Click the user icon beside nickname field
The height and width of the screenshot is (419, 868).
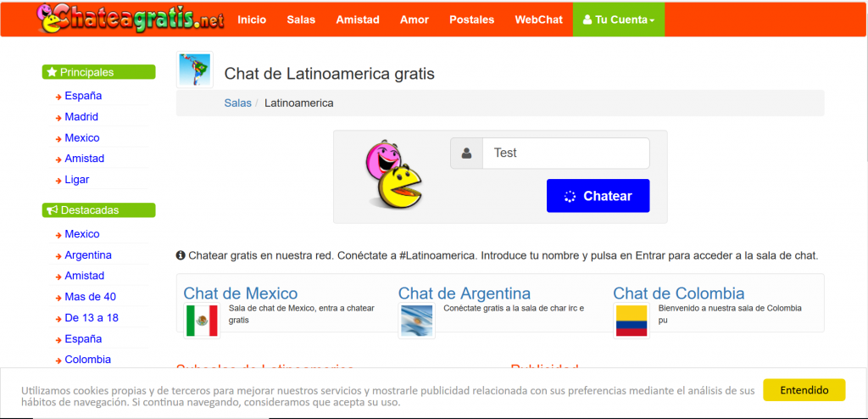pos(466,154)
